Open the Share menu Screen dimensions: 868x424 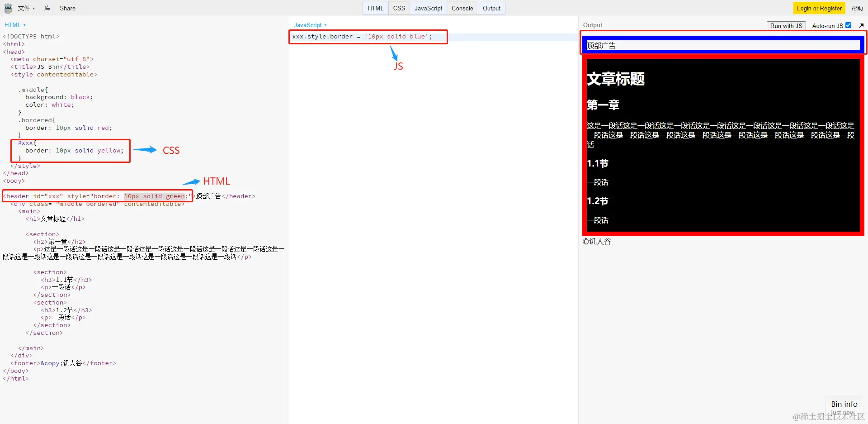click(x=67, y=8)
